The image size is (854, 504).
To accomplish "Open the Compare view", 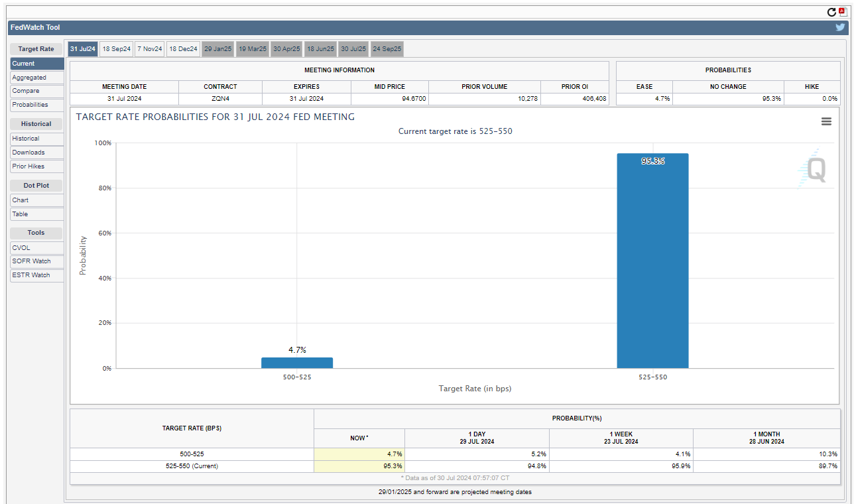I will (x=37, y=91).
